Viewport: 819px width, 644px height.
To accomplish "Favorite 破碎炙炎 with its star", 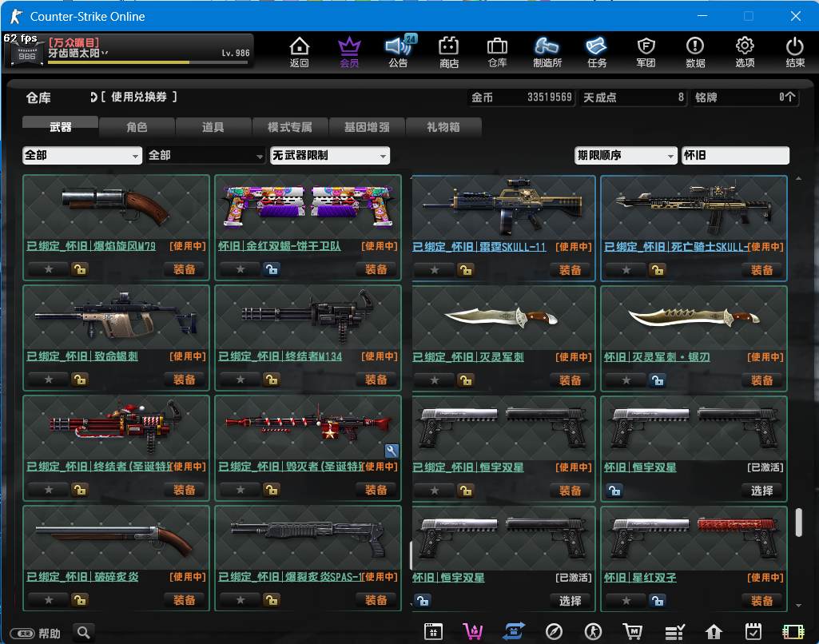I will [49, 600].
